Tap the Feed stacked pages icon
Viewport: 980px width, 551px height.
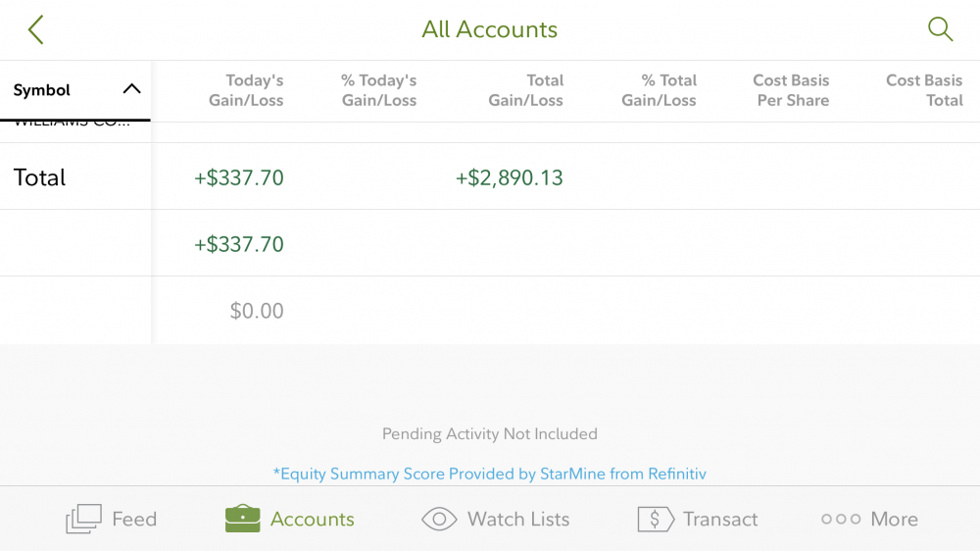click(x=83, y=519)
